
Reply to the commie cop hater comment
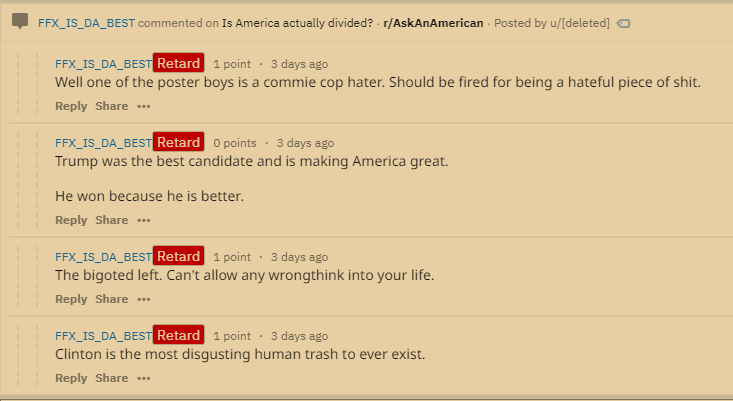71,106
